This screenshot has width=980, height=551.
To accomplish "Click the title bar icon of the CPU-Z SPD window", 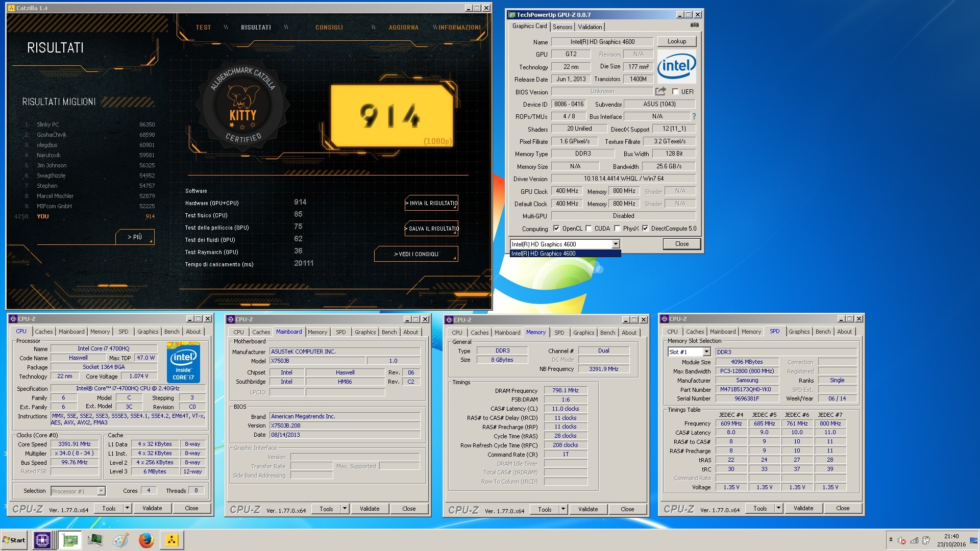I will (x=665, y=319).
